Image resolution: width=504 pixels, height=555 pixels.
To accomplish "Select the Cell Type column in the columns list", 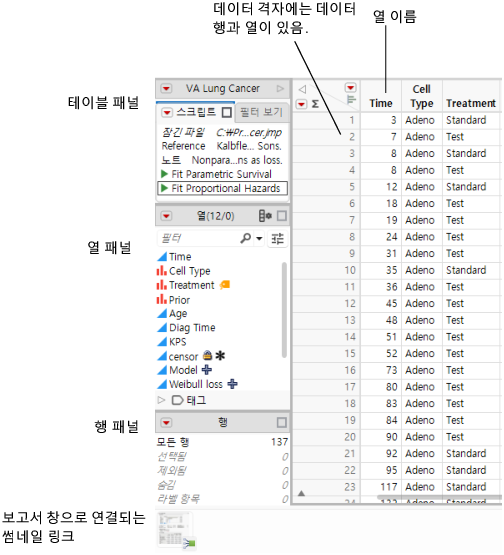I will coord(190,271).
